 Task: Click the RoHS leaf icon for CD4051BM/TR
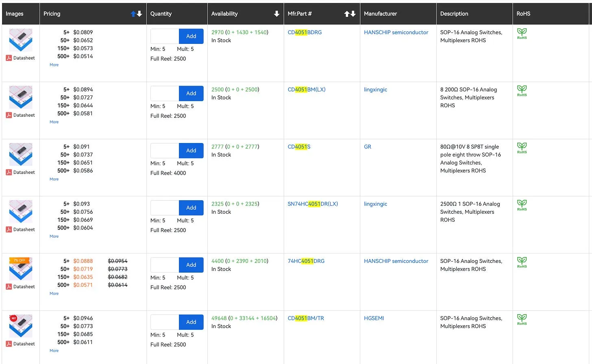point(522,319)
